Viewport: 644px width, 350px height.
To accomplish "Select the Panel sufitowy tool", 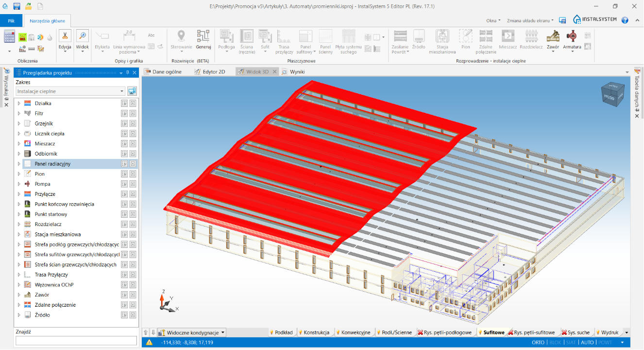I will (x=306, y=41).
